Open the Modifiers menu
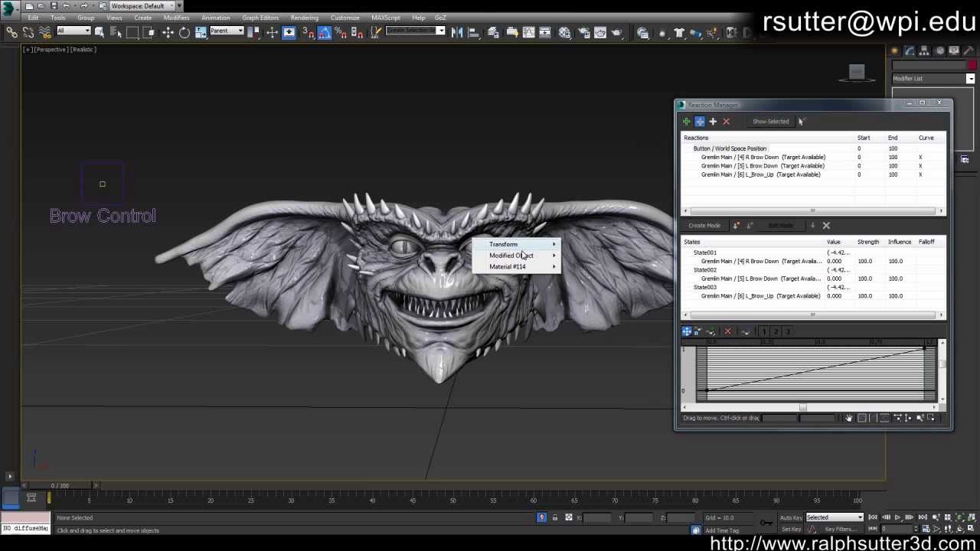Viewport: 980px width, 551px height. coord(176,18)
